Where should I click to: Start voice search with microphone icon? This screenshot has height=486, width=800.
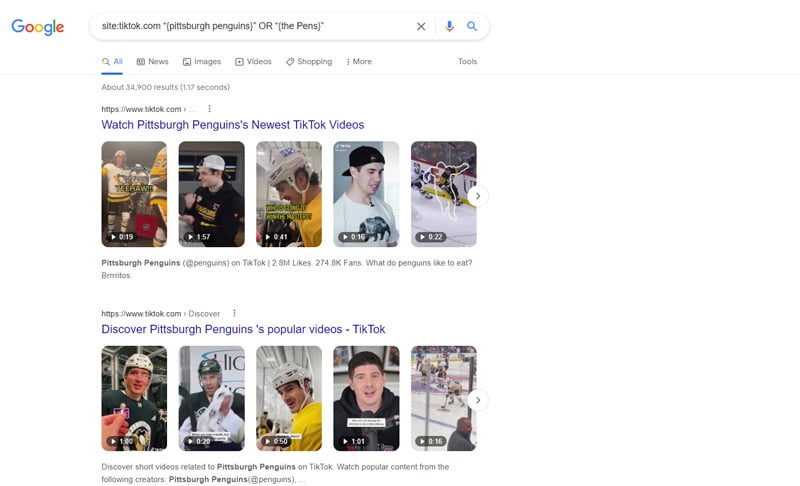pyautogui.click(x=449, y=27)
